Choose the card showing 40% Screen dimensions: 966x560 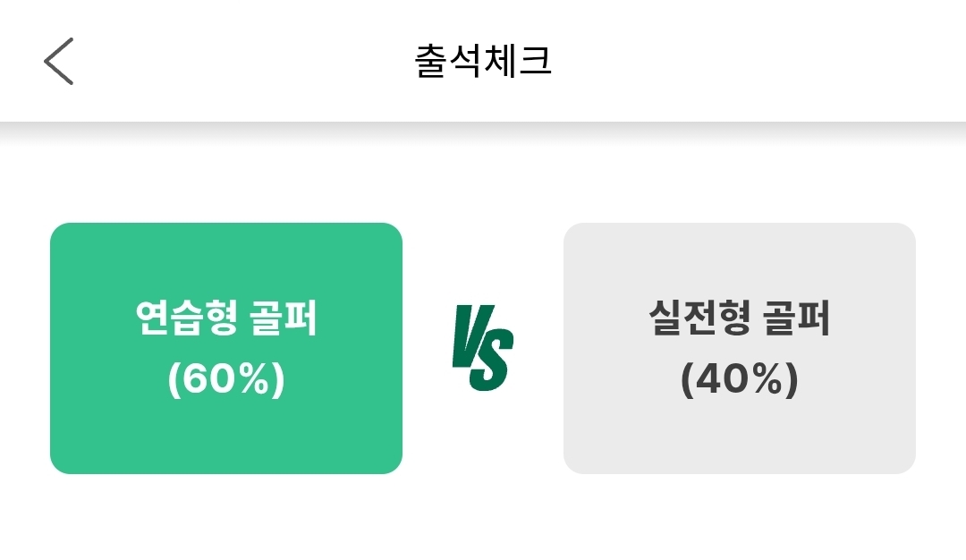[740, 348]
